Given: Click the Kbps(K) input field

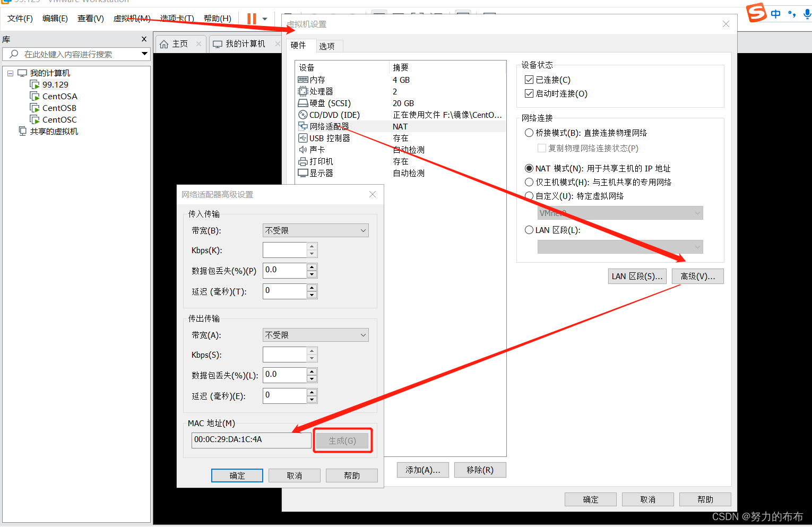Looking at the screenshot, I should point(285,250).
